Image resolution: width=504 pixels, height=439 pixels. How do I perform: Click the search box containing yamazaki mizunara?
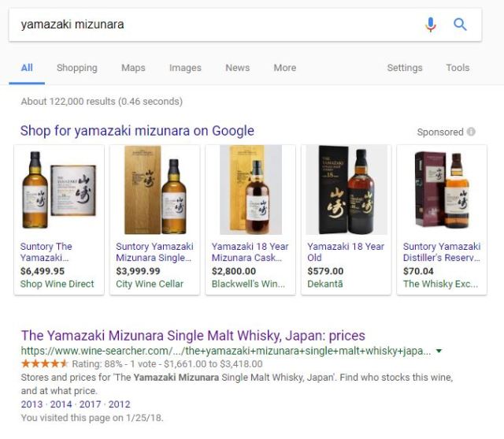tap(245, 24)
